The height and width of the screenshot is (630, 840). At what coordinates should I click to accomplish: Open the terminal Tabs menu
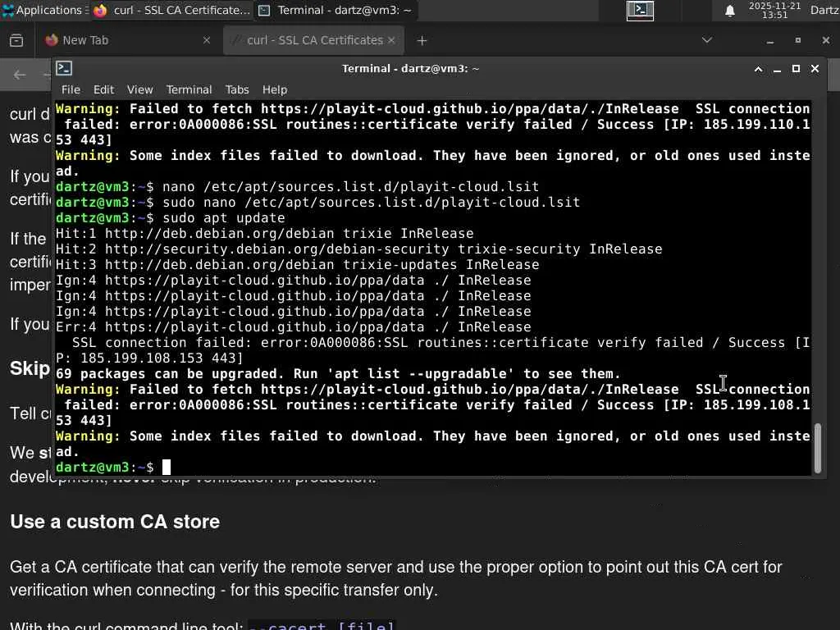(x=237, y=89)
